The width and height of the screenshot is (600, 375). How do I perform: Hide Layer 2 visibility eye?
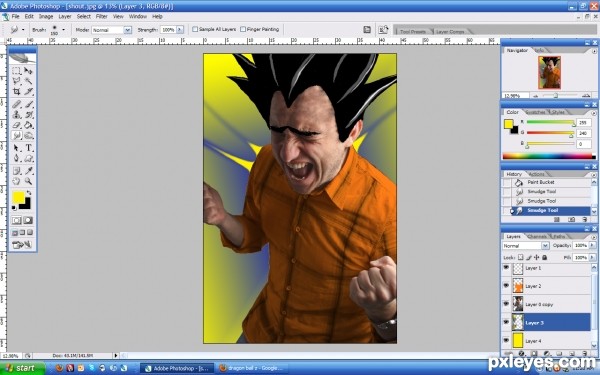tap(506, 285)
